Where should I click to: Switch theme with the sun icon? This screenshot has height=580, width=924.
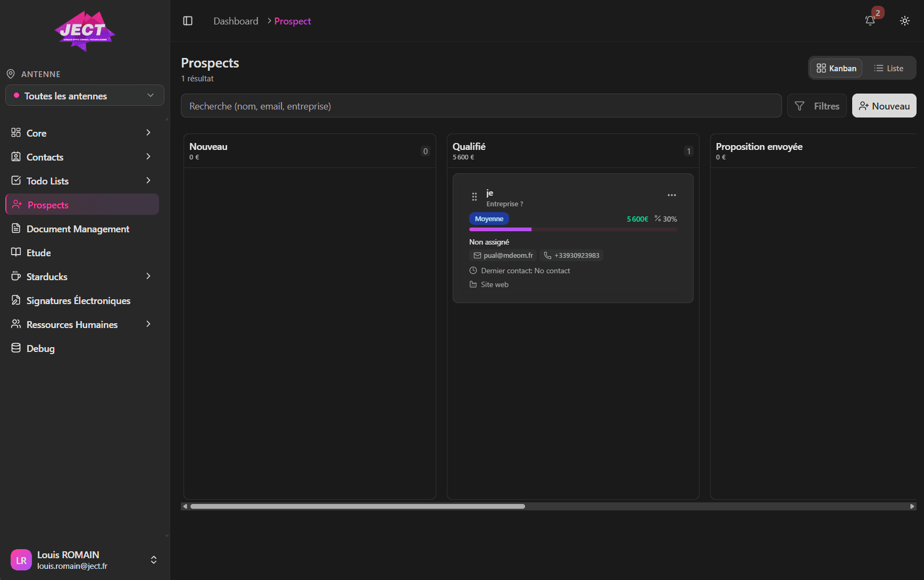(x=904, y=21)
